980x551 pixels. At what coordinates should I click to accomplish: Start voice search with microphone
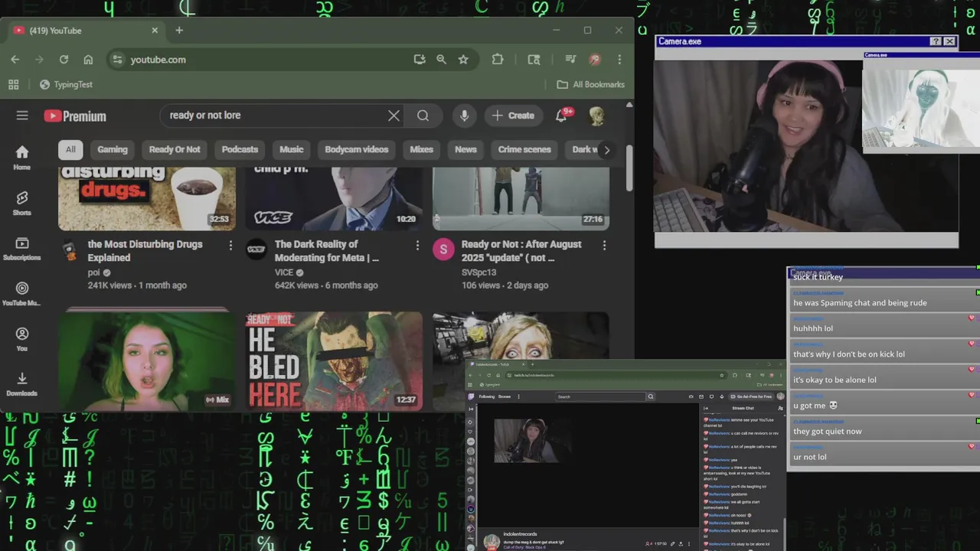click(464, 116)
